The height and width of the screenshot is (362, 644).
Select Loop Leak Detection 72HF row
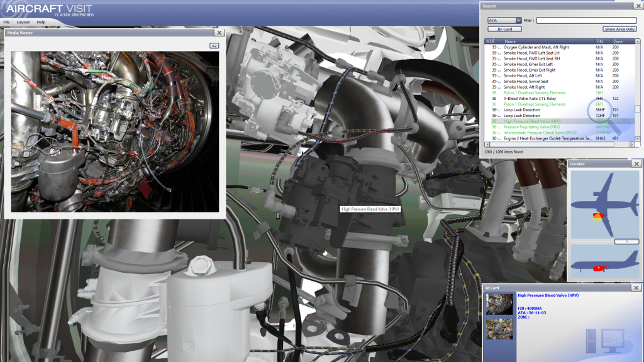click(559, 116)
